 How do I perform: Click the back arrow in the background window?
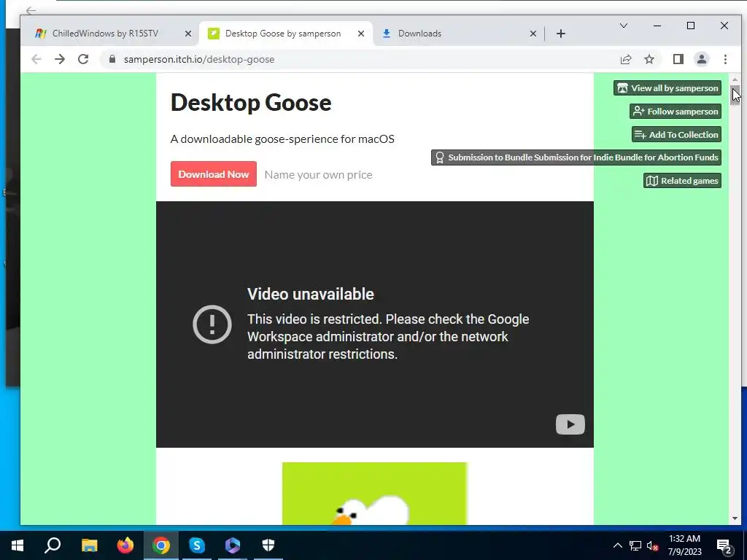(31, 10)
